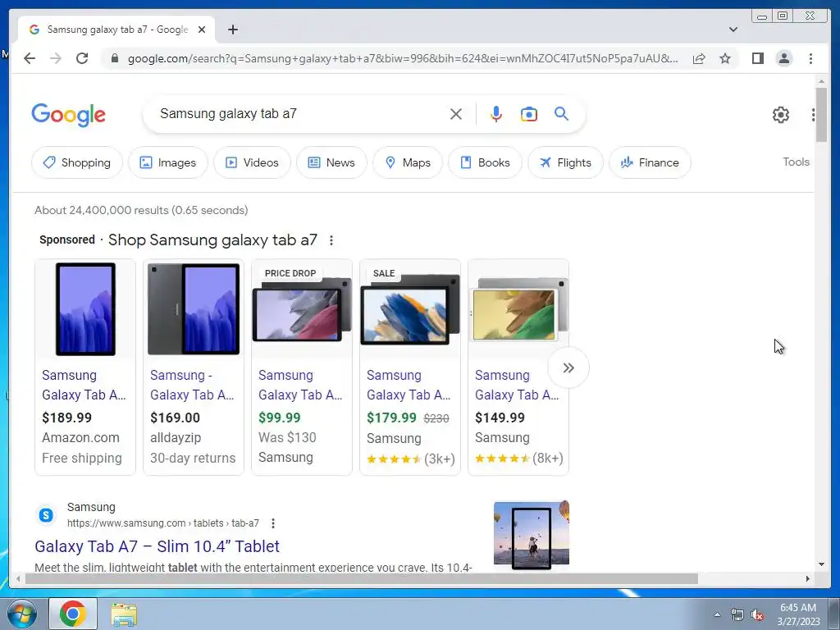Open the Chrome profile avatar
Viewport: 840px width, 630px height.
point(783,58)
